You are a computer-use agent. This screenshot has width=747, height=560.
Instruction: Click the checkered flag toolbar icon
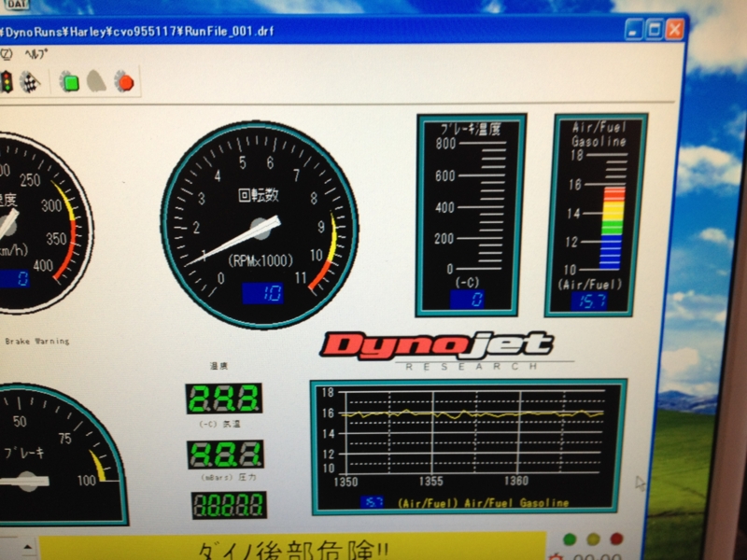[30, 82]
